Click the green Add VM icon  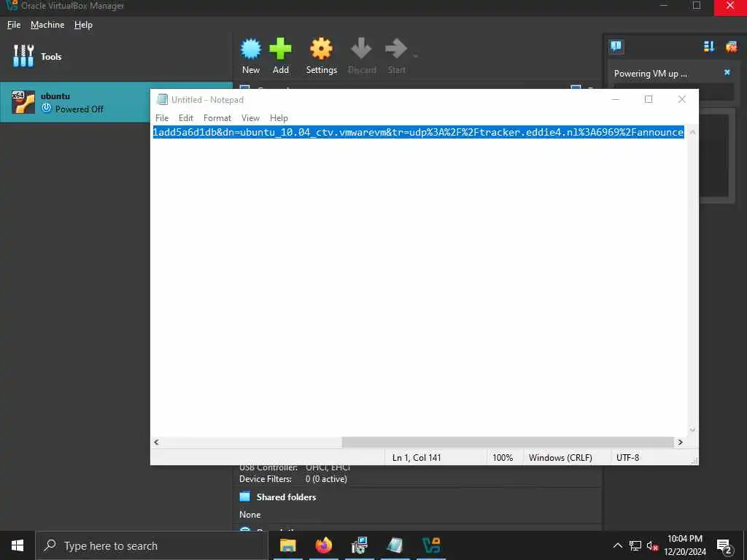tap(280, 49)
